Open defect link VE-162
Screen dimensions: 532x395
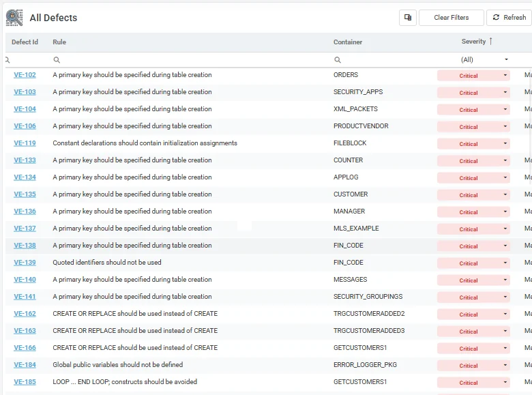(x=25, y=314)
